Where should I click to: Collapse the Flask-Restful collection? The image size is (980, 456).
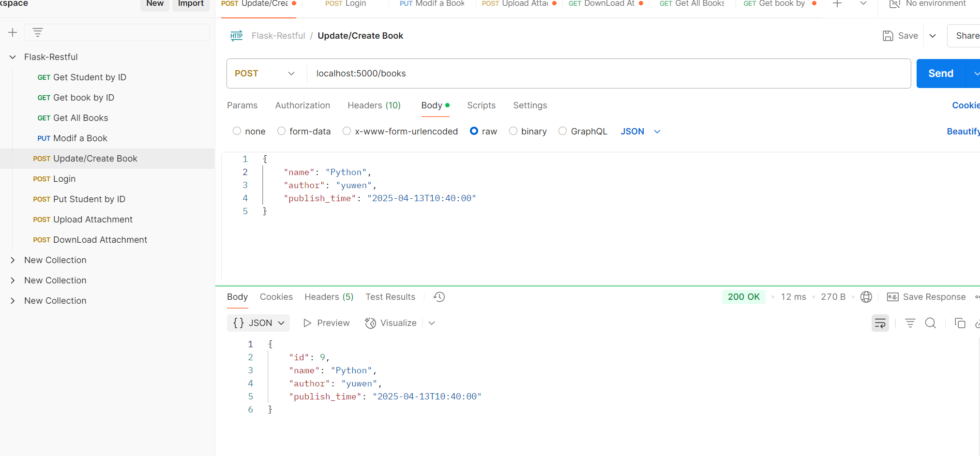(x=13, y=57)
